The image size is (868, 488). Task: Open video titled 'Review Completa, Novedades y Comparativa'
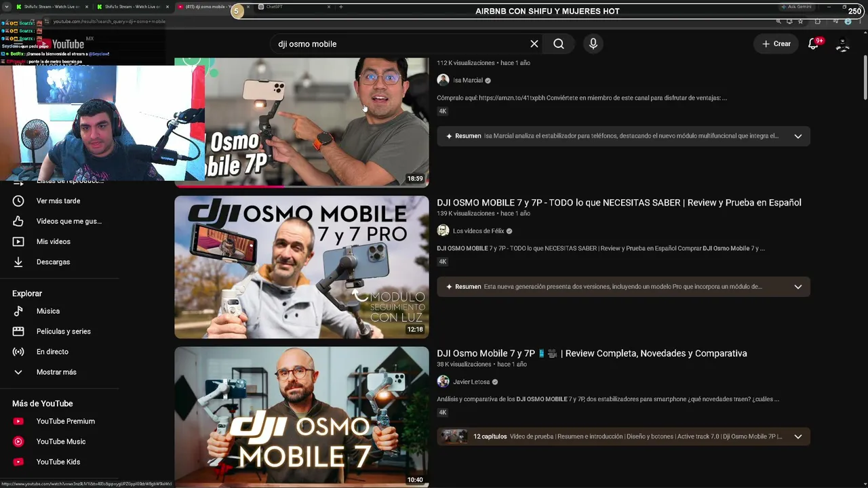click(592, 353)
